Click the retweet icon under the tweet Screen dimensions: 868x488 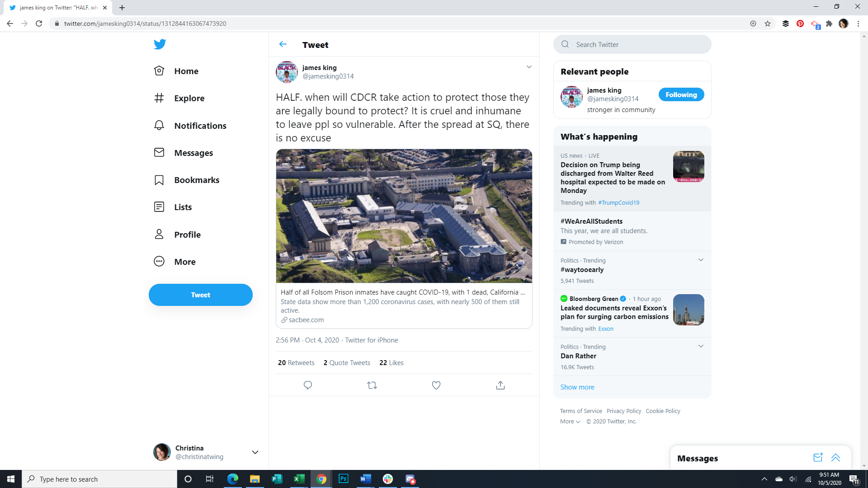tap(372, 385)
